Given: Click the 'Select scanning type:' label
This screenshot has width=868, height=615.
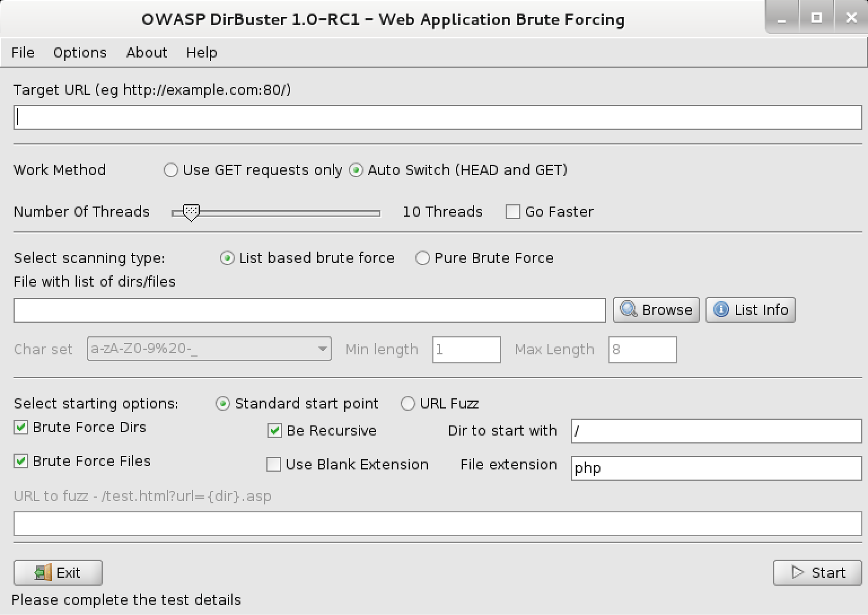Looking at the screenshot, I should coord(89,258).
